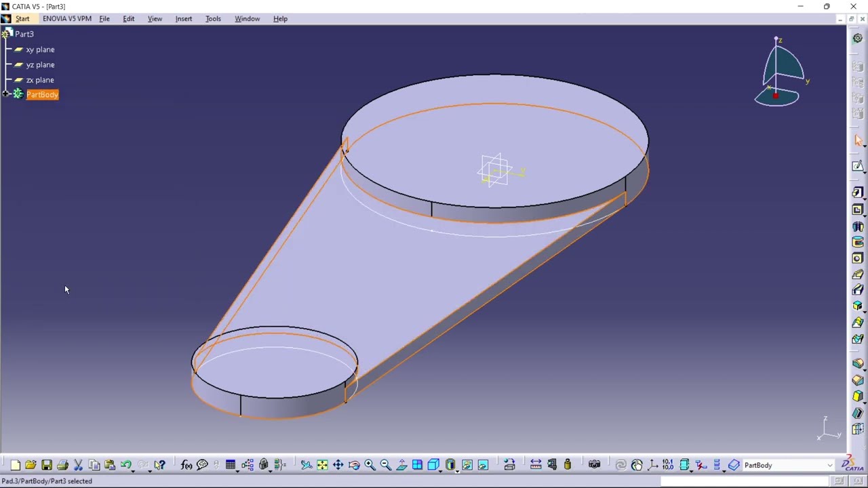
Task: Open the Measure Between tool
Action: click(536, 465)
